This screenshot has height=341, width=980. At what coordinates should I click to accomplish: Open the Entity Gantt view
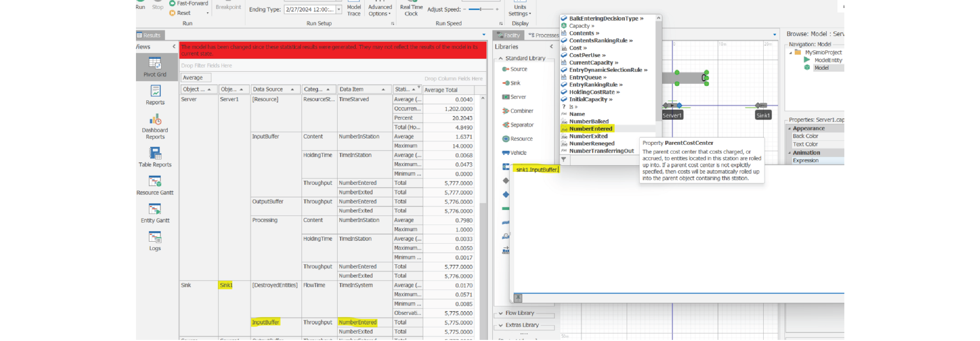pos(155,213)
